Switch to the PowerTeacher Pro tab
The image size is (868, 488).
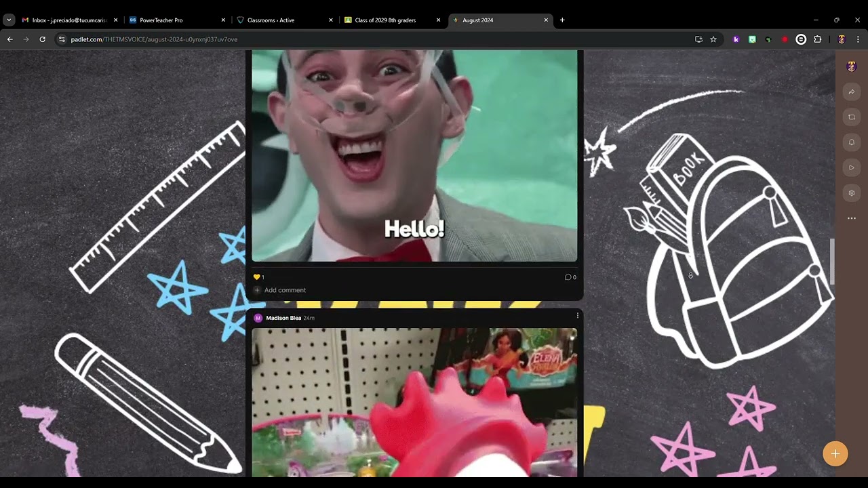176,20
